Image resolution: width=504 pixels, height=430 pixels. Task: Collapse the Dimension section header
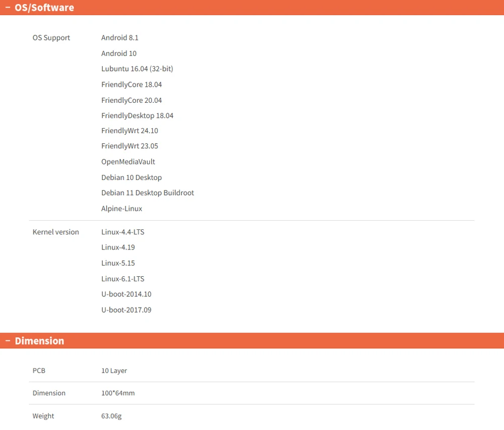[252, 341]
